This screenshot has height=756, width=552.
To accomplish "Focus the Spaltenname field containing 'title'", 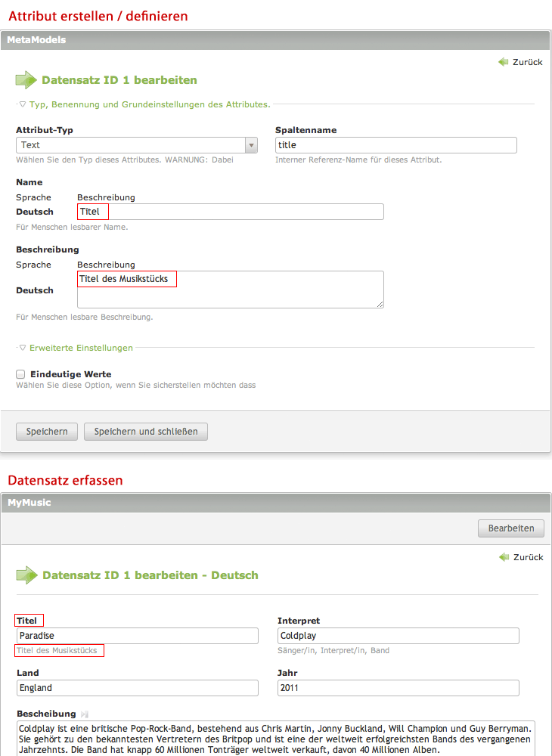I will (395, 145).
